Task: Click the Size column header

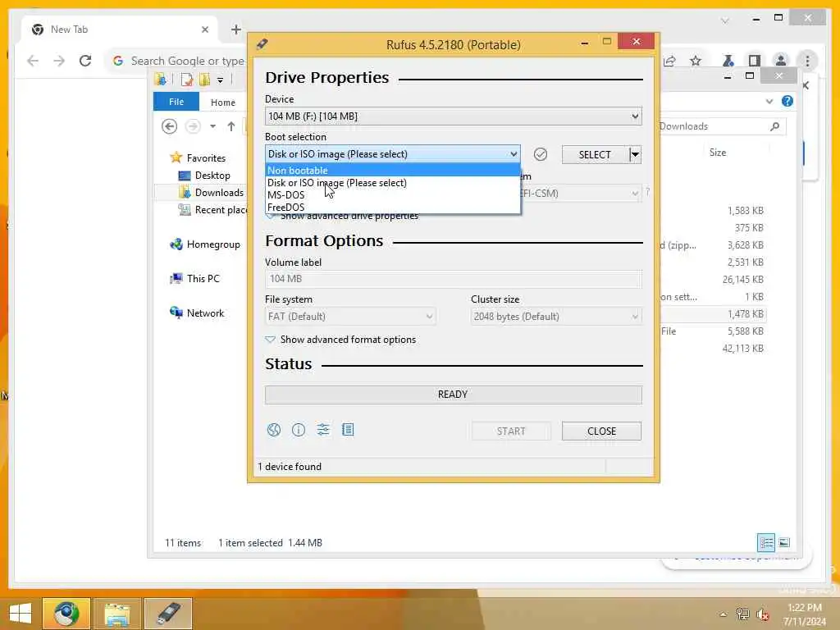Action: [718, 153]
